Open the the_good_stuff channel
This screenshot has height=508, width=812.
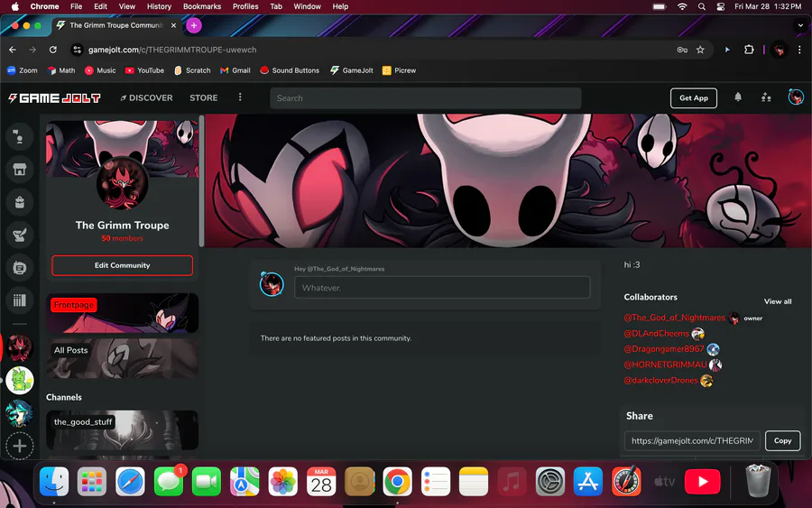pos(122,430)
